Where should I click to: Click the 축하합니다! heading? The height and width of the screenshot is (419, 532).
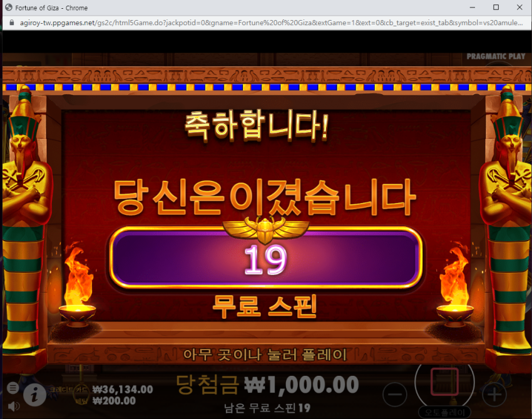257,125
